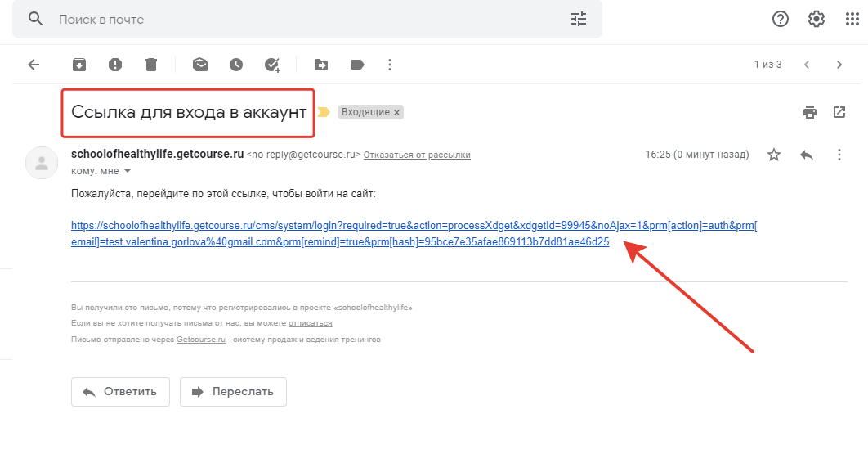Screen dimensions: 868x468
Task: Remove the Входящие label
Action: (x=396, y=112)
